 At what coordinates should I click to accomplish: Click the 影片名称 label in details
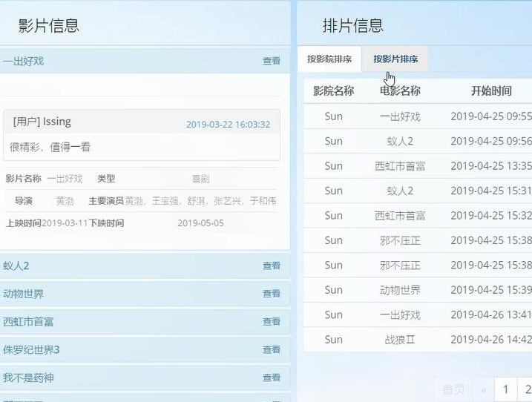[24, 179]
